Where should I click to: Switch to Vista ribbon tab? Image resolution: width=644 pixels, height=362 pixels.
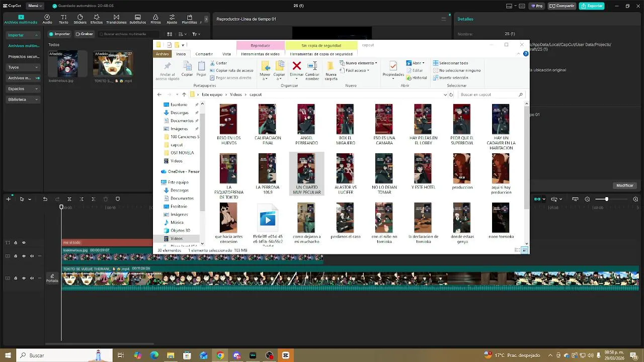coord(226,54)
